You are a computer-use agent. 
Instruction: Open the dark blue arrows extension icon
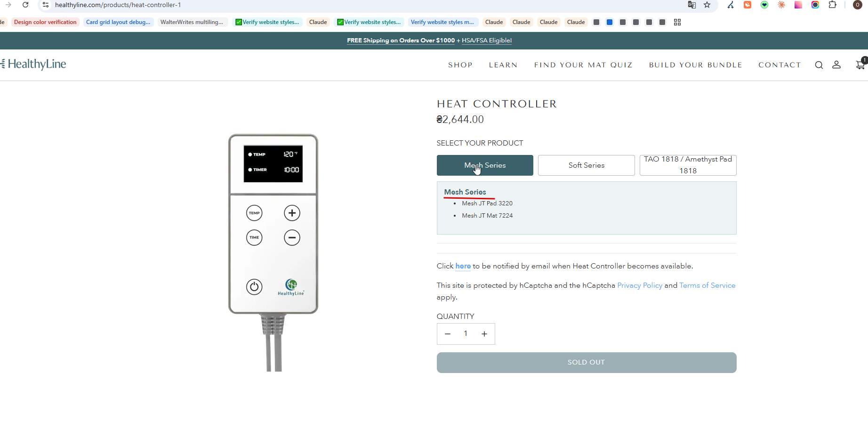pos(731,5)
